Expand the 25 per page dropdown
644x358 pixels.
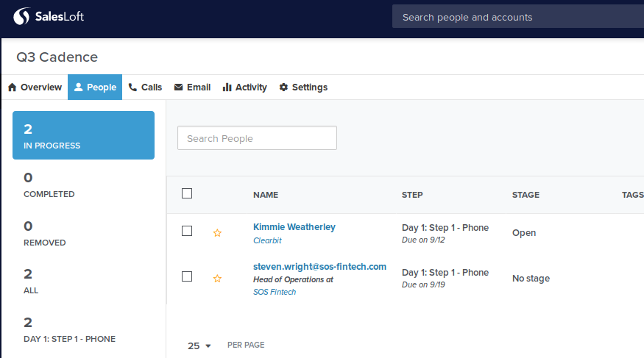point(199,346)
